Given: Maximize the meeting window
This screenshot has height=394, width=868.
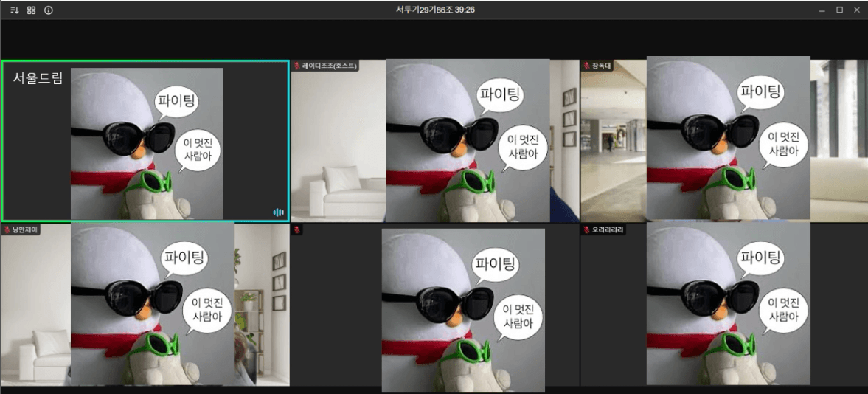Looking at the screenshot, I should [839, 10].
